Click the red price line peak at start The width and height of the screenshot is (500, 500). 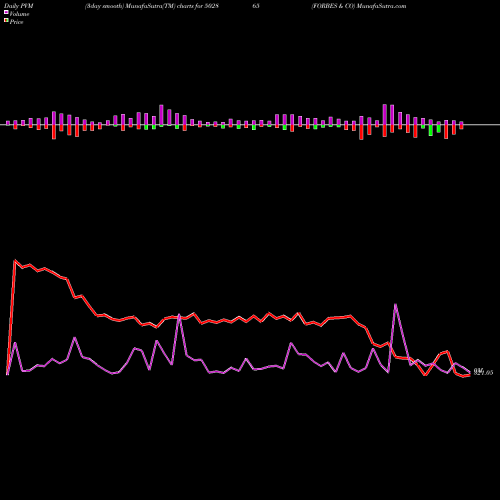15,260
